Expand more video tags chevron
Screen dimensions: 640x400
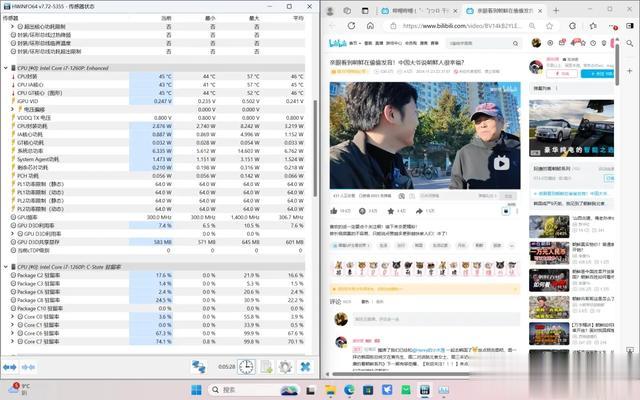(x=511, y=245)
